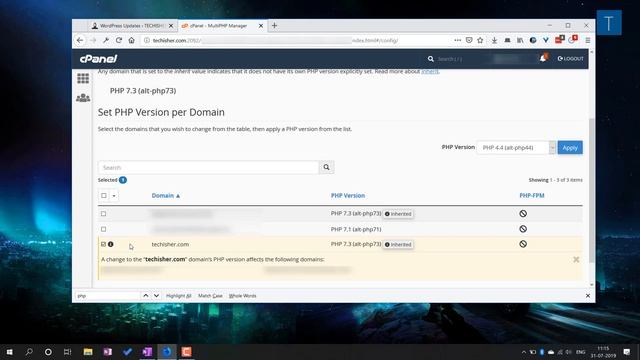Toggle Highlight All in find bar

click(178, 296)
